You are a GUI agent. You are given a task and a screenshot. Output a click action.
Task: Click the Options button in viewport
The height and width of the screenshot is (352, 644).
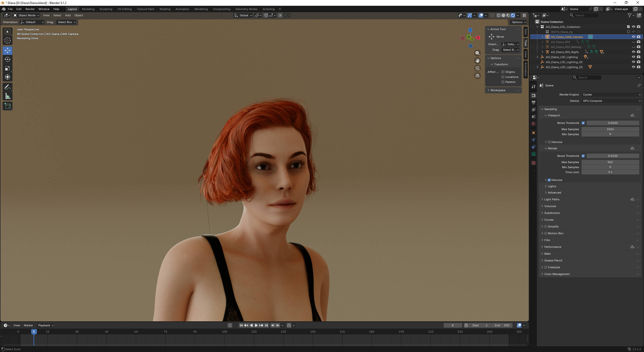pyautogui.click(x=519, y=22)
